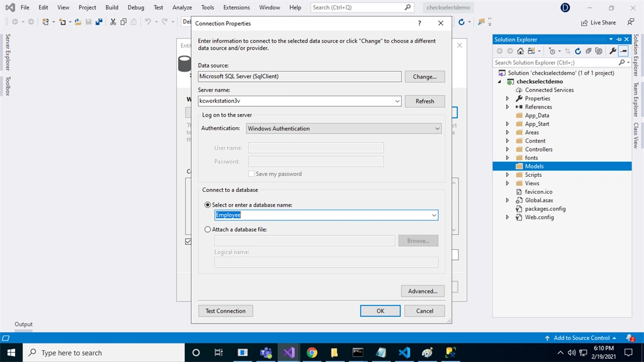Click the Test Connection button
The image size is (644, 362).
[226, 311]
